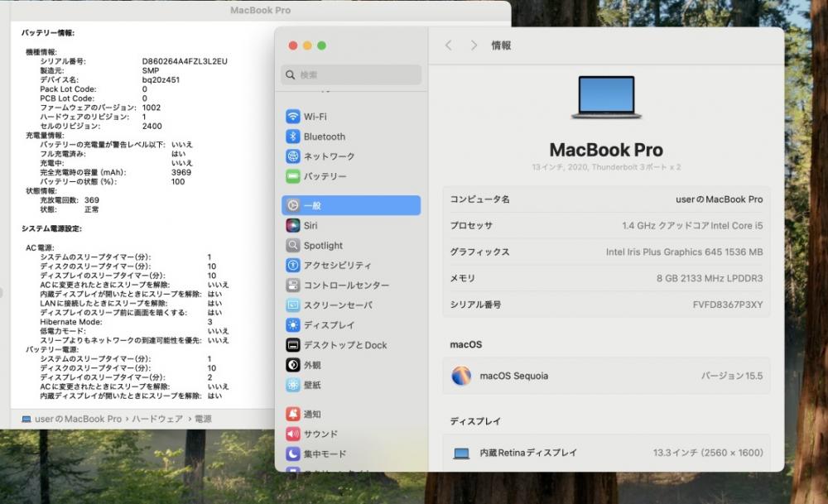Image resolution: width=828 pixels, height=504 pixels.
Task: Open the Battery (バッテリー) icon in sidebar
Action: click(292, 176)
